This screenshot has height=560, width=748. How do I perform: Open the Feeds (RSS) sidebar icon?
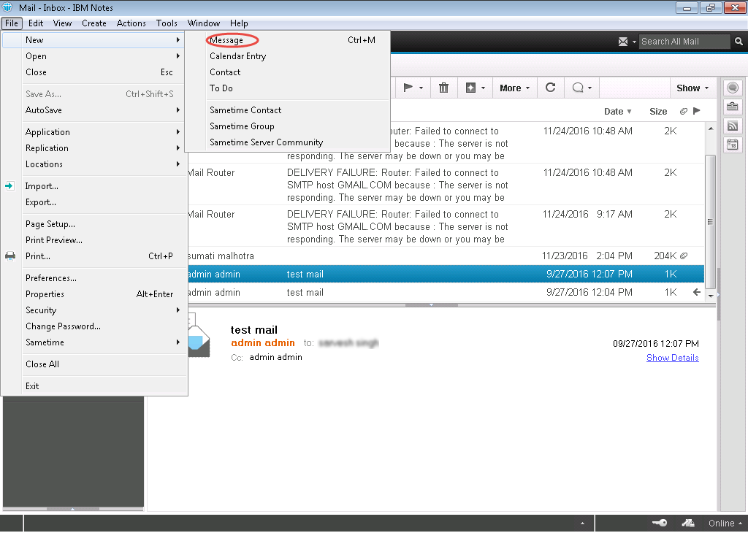pyautogui.click(x=732, y=126)
